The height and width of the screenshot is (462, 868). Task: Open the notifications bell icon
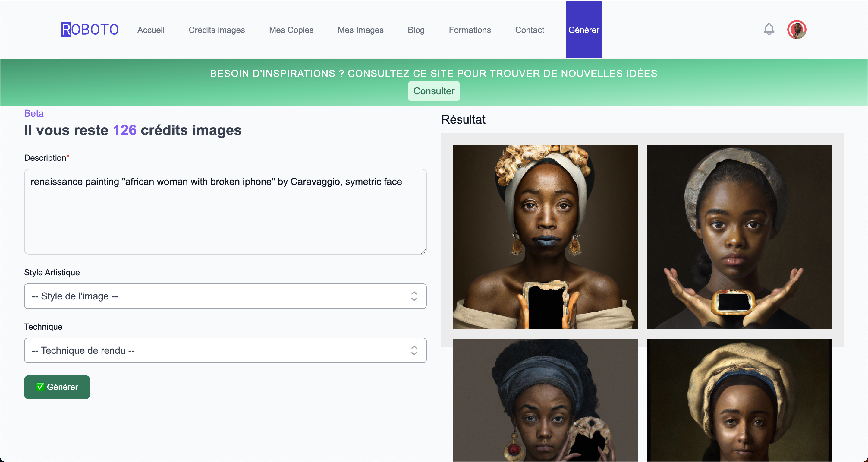pyautogui.click(x=769, y=29)
